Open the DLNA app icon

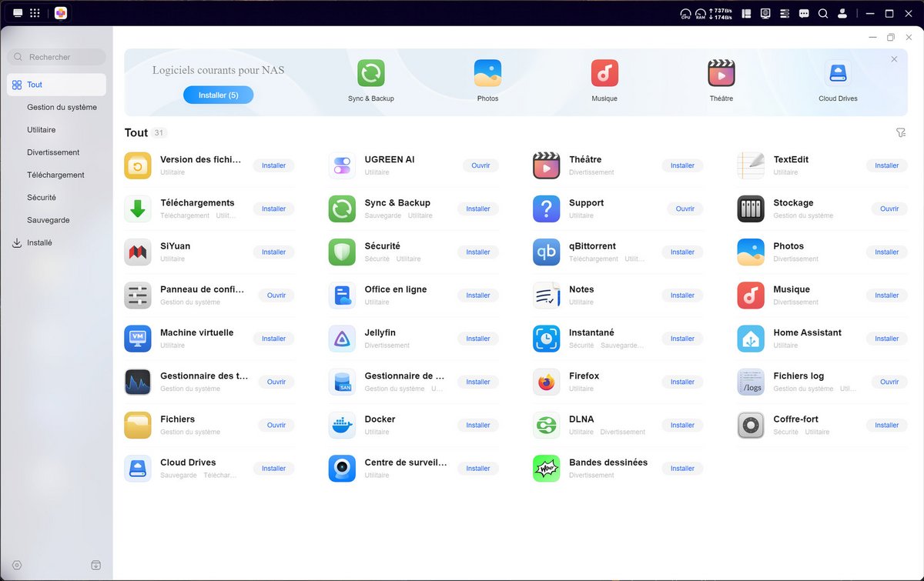pyautogui.click(x=547, y=425)
